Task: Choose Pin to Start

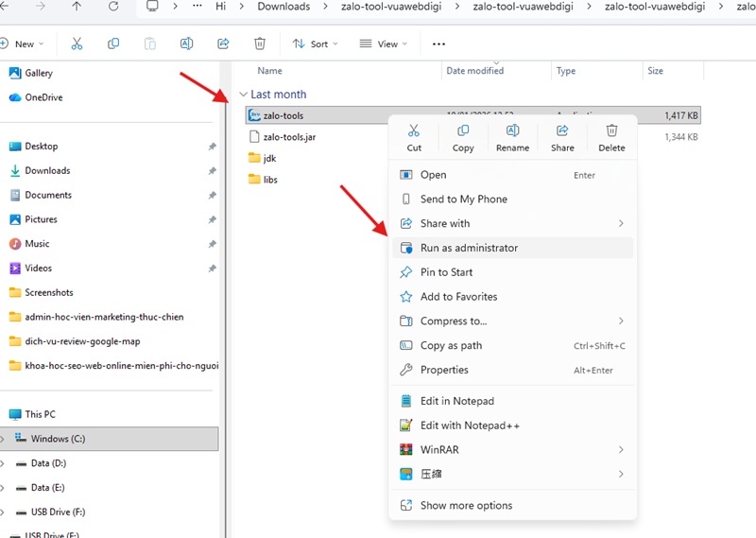Action: 512,272
